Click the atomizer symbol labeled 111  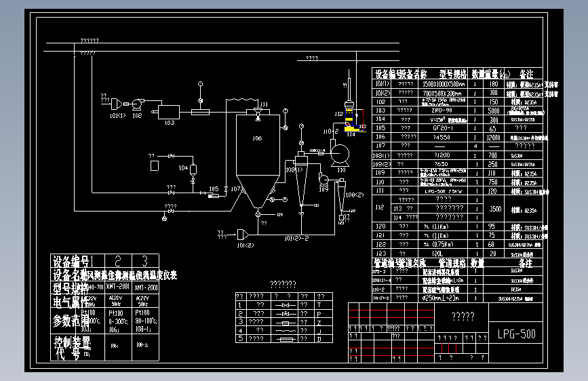[258, 113]
